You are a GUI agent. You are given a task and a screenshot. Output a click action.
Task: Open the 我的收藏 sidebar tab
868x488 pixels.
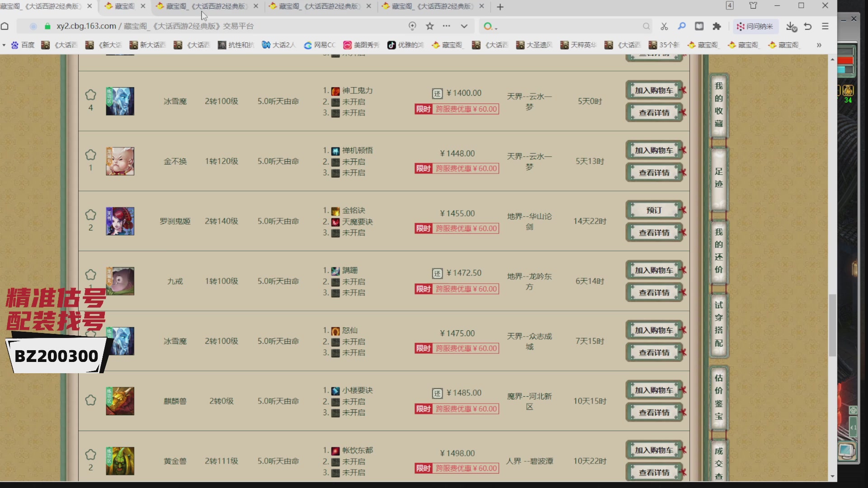coord(718,105)
